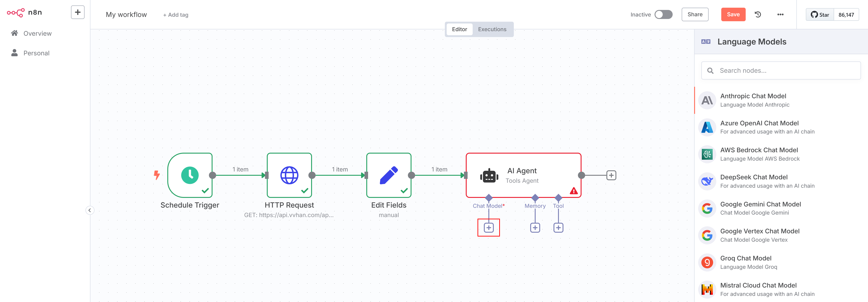
Task: Open the three-dots workflow options menu
Action: [780, 14]
